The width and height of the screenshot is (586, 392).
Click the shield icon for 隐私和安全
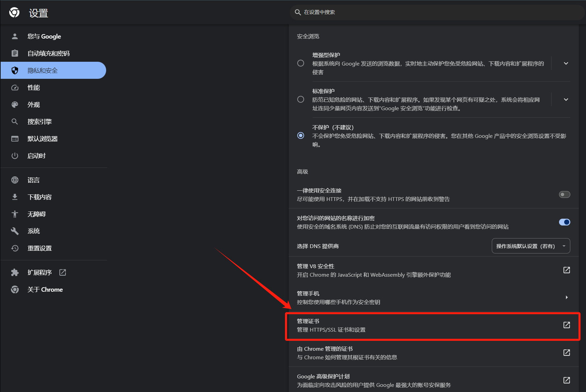[x=15, y=70]
